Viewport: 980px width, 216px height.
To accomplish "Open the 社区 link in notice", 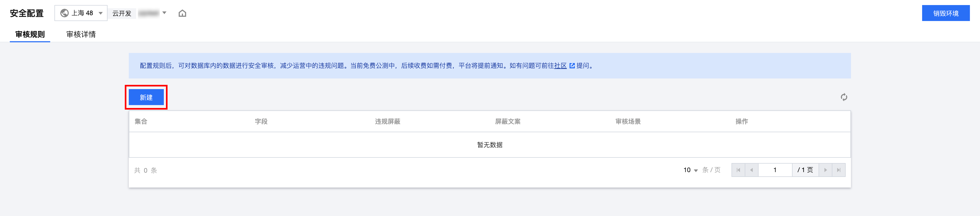I will tap(560, 66).
